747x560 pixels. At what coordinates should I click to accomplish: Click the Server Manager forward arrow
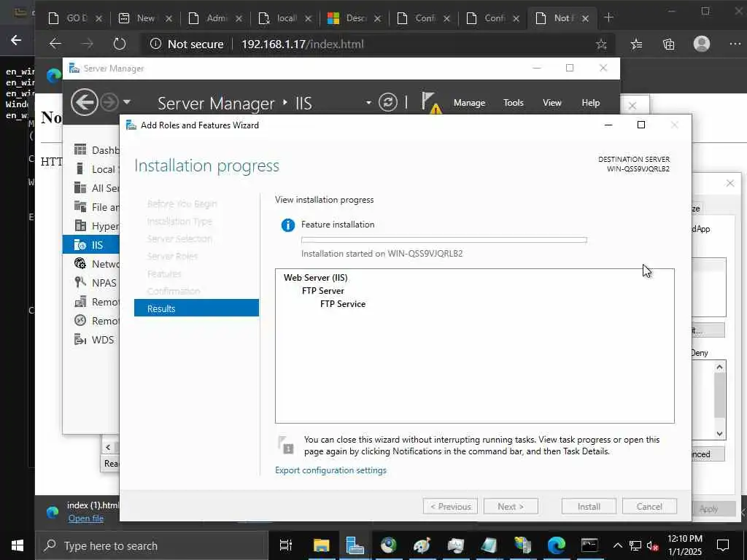pos(109,102)
